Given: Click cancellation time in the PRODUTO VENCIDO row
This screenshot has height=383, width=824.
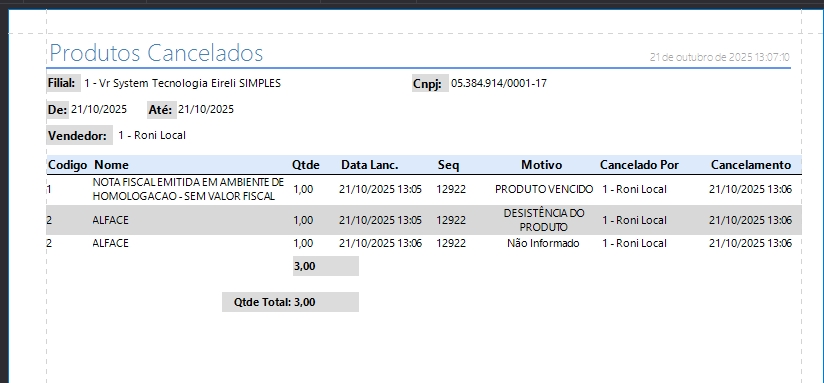Looking at the screenshot, I should tap(750, 189).
